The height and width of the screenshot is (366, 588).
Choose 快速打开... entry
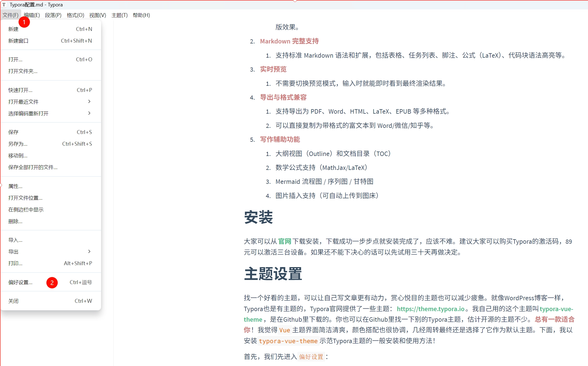click(x=51, y=90)
